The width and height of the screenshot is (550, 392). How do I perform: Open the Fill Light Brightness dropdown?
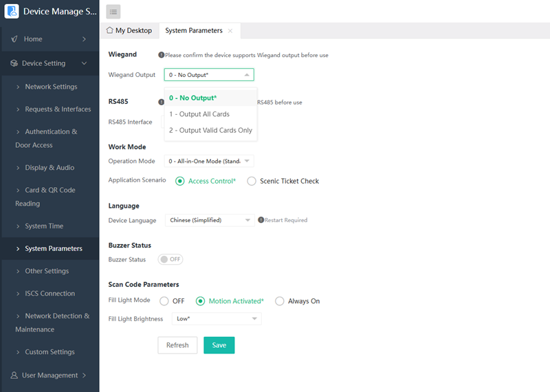pos(217,318)
